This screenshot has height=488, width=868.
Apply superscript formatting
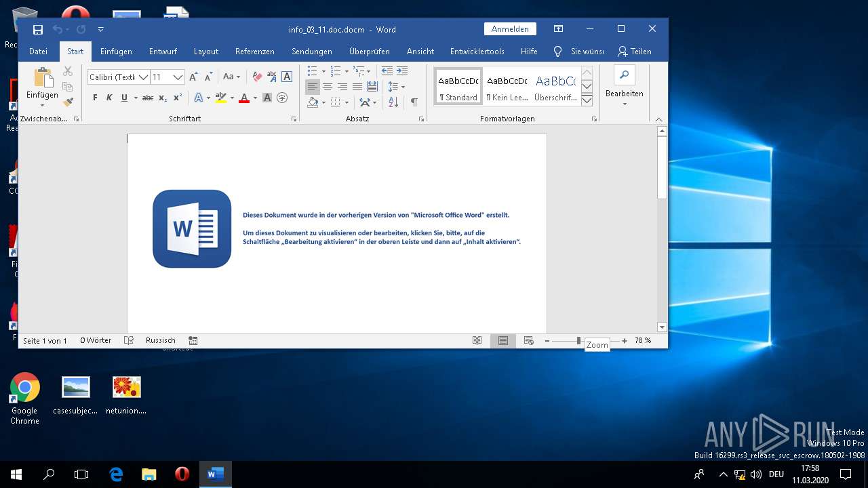click(x=178, y=98)
